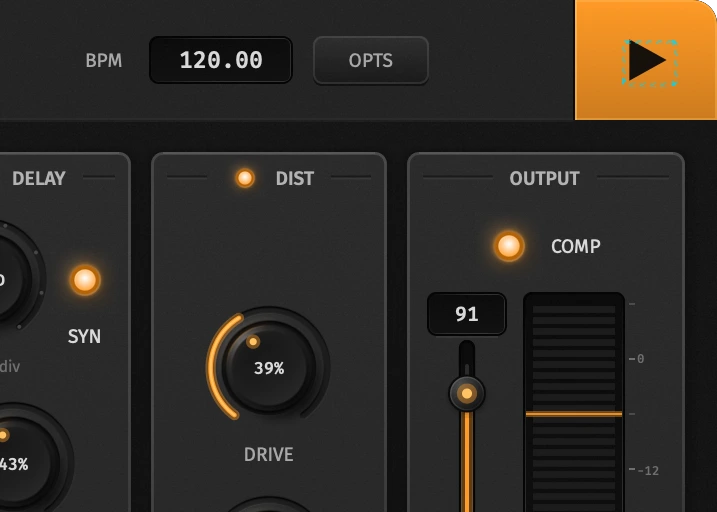Viewport: 717px width, 512px height.
Task: Start playback with the play button
Action: 646,60
